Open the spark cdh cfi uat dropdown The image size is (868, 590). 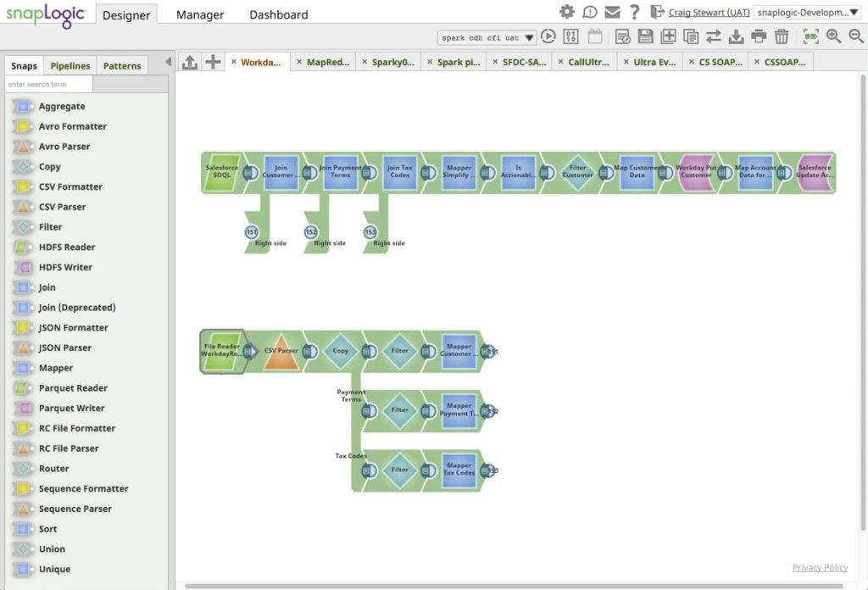487,37
